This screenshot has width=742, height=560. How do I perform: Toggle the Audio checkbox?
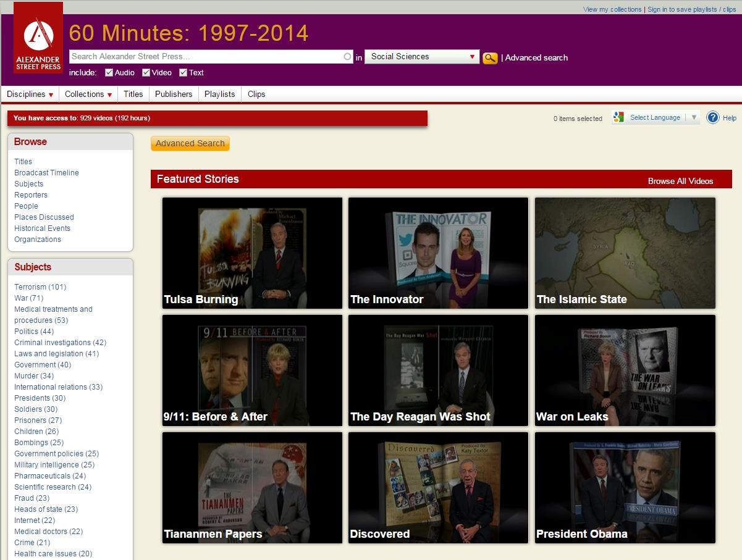[109, 72]
